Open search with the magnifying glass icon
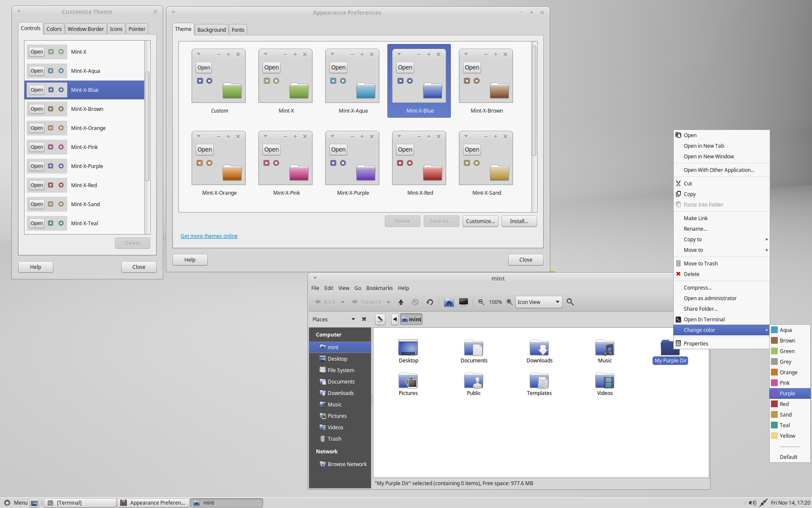 pos(570,302)
